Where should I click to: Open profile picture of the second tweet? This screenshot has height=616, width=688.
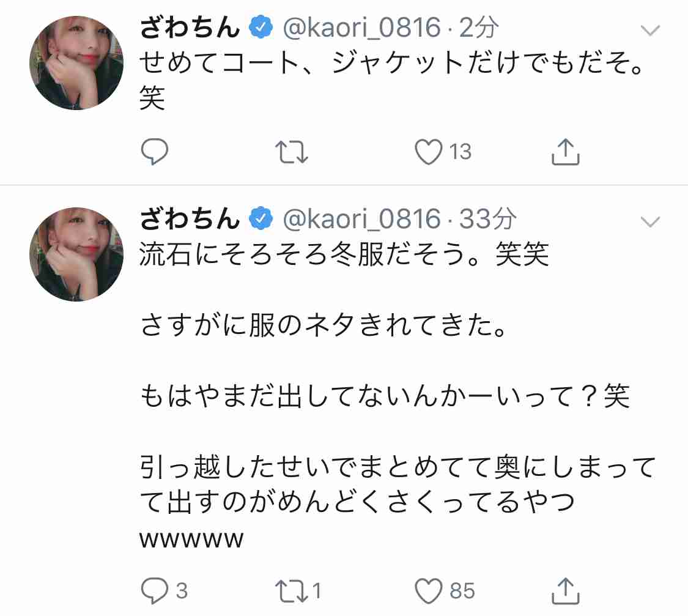76,254
